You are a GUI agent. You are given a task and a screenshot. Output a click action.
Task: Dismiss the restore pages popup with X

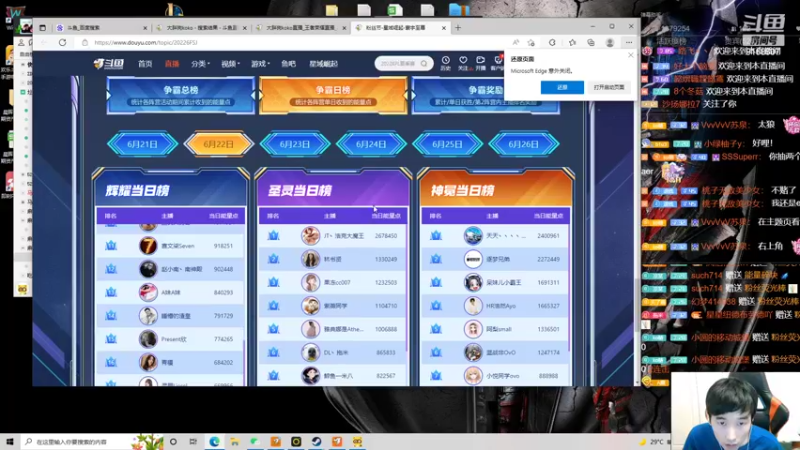631,55
